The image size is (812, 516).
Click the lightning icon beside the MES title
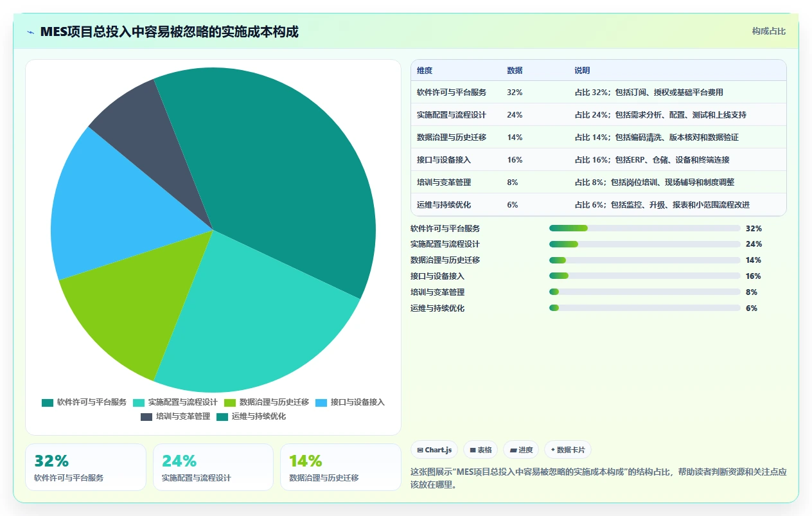point(30,32)
